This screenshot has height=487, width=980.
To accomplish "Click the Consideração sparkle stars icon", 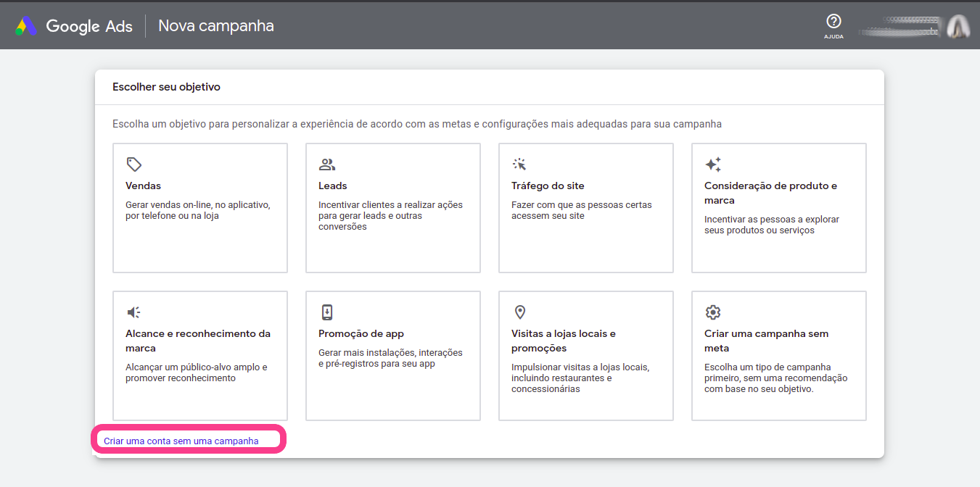I will [x=713, y=165].
